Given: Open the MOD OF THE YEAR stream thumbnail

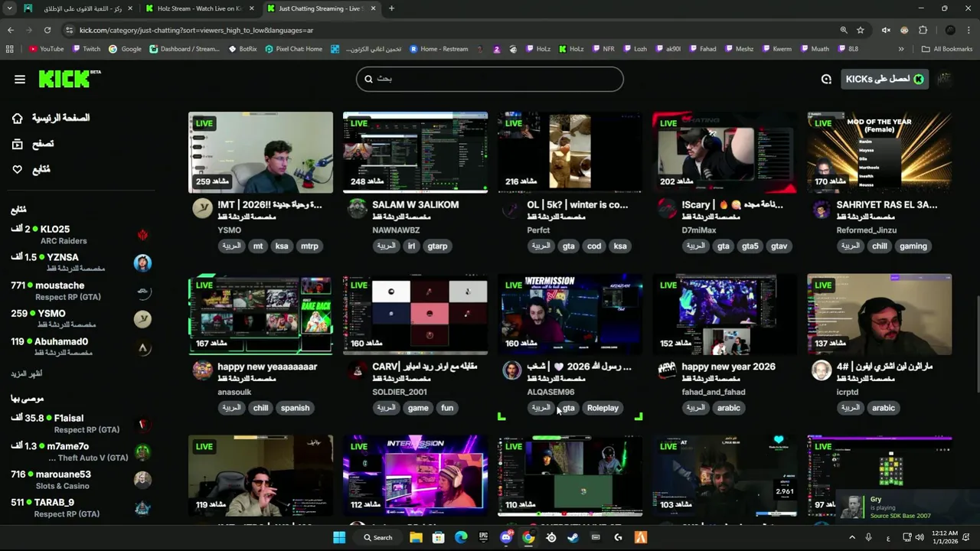Looking at the screenshot, I should coord(879,152).
